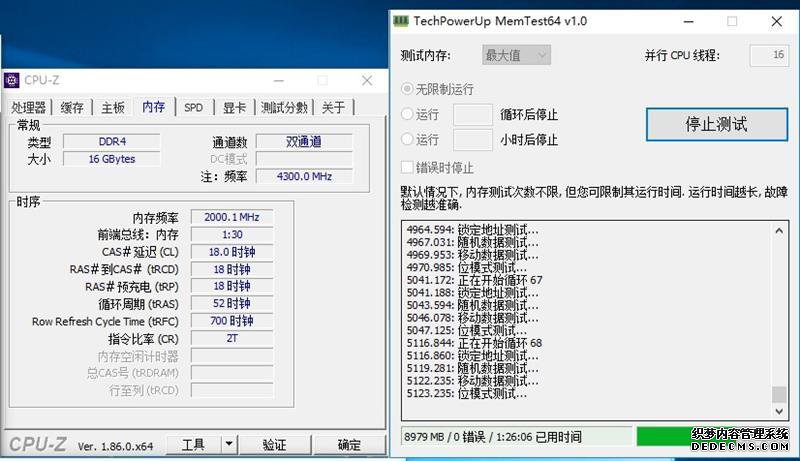
Task: Open the 显卡 tab
Action: point(234,108)
